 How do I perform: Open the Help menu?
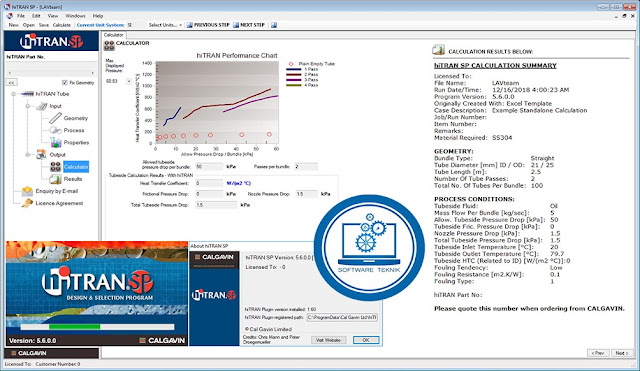[x=98, y=16]
